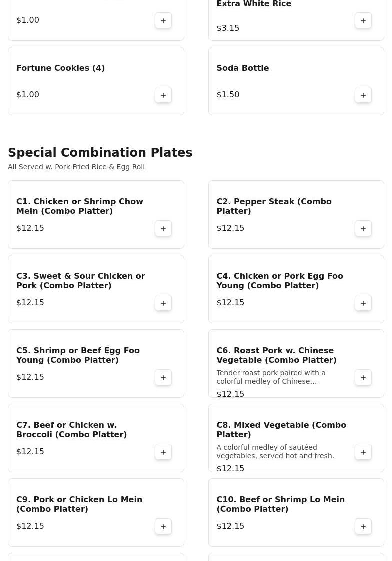Add C2 Pepper Steak combo platter
Screen dimensions: 392x561
363,228
